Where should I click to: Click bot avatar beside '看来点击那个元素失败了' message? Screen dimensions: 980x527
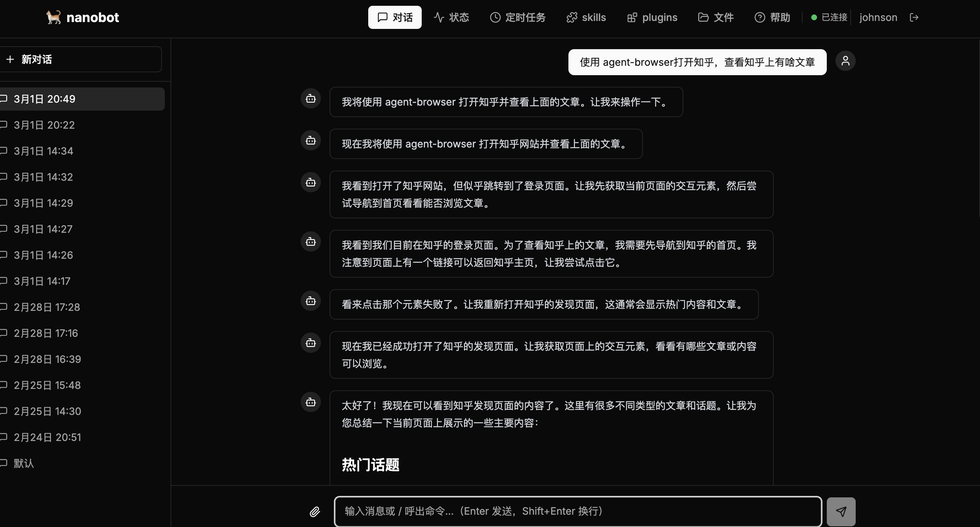(311, 301)
